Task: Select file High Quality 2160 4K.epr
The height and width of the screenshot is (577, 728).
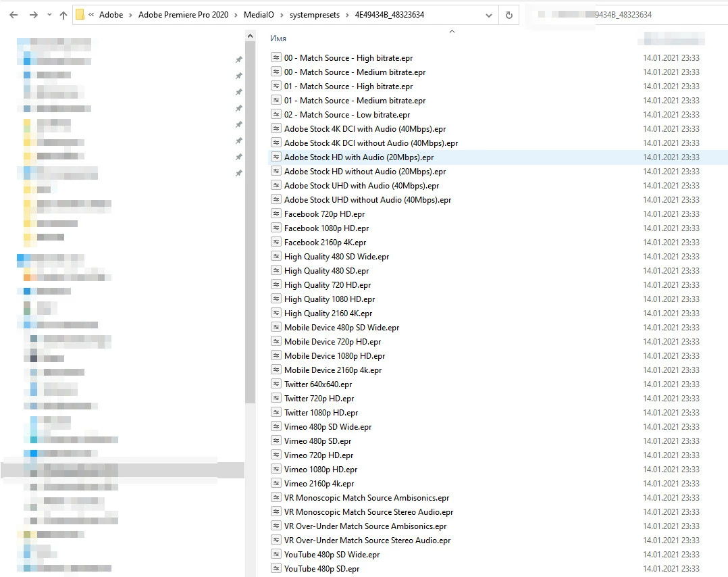Action: (x=328, y=313)
